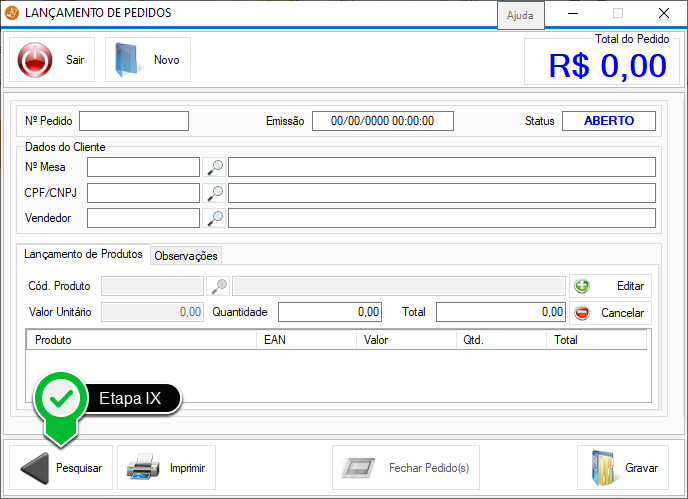Click the Total field in product entry
The image size is (688, 499).
[501, 312]
